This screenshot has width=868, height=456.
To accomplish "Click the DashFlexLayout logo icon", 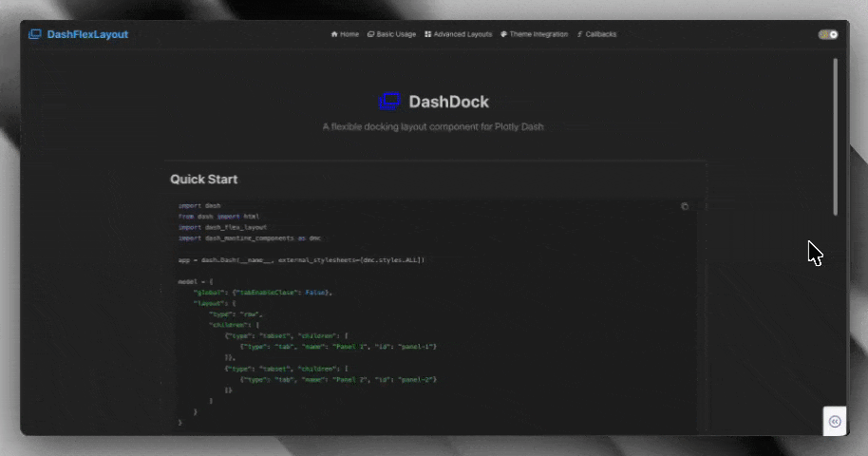I will tap(35, 34).
